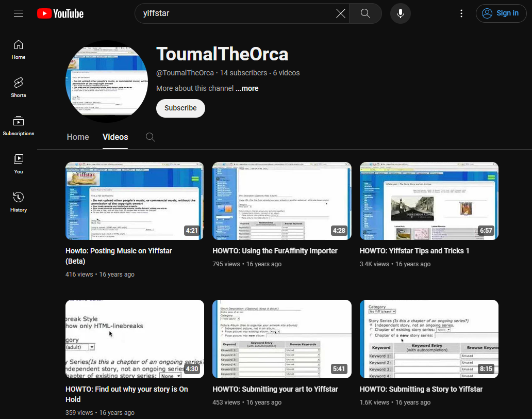Click 'More about this channel' text
The width and height of the screenshot is (532, 419).
[x=195, y=88]
